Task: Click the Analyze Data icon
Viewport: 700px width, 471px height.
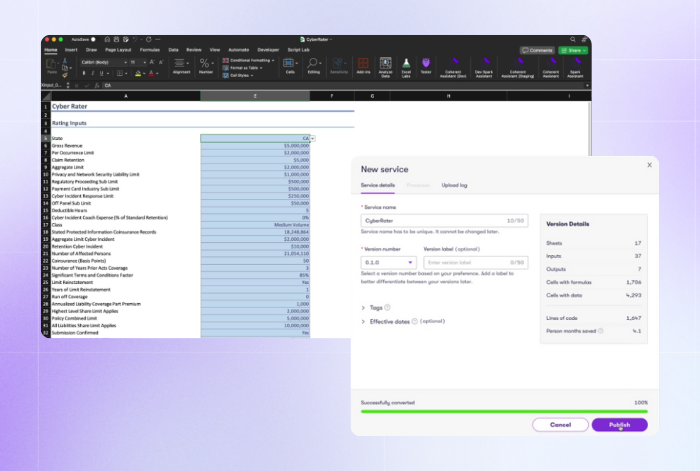Action: [x=385, y=67]
